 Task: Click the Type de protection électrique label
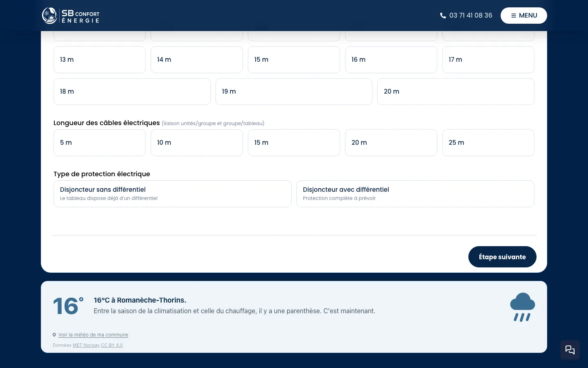coord(102,174)
